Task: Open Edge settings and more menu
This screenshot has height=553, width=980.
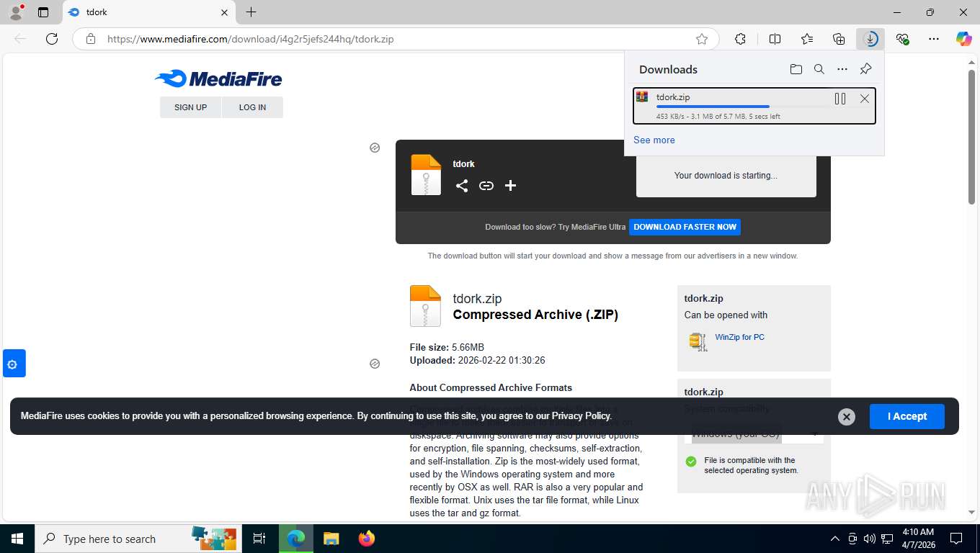Action: pos(934,39)
